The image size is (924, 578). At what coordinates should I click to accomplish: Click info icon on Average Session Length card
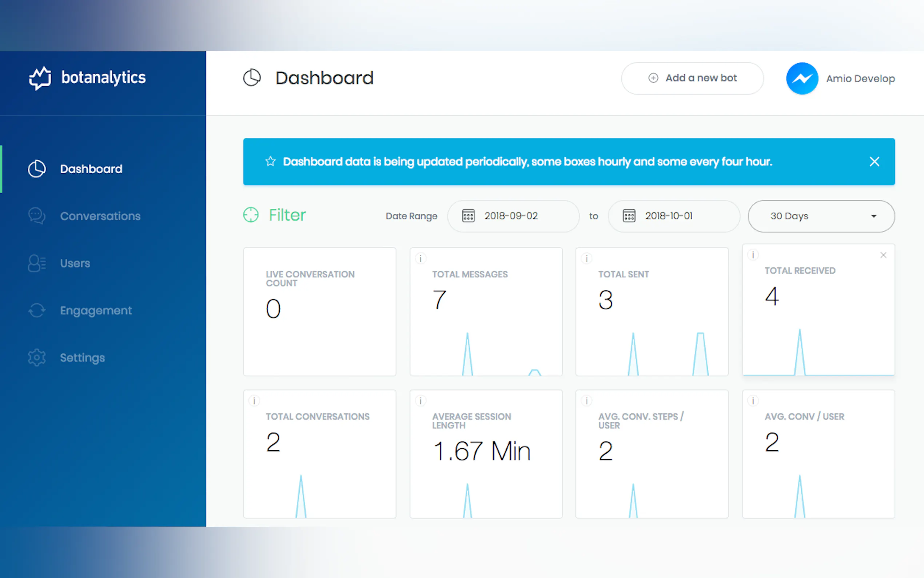click(x=420, y=401)
